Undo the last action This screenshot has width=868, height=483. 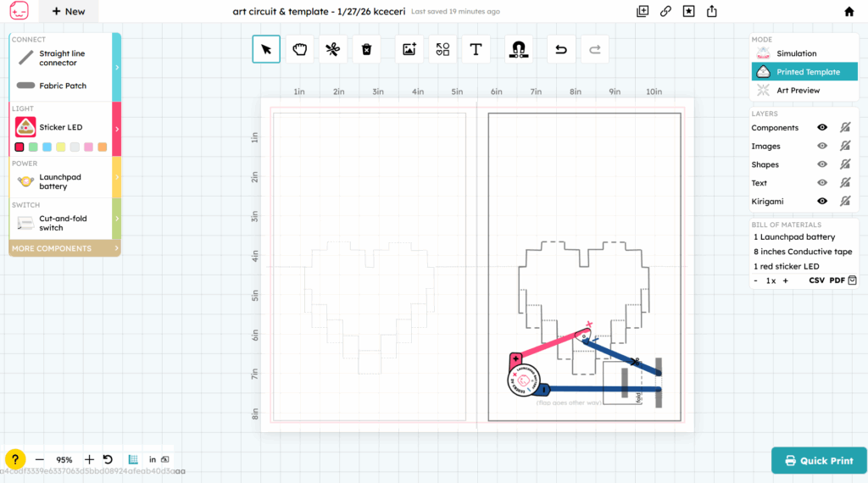point(560,49)
